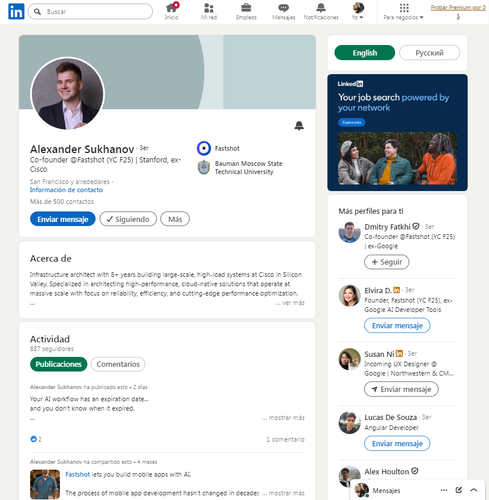Expand Para negocios grid menu
Screen dimensions: 489x500
(x=403, y=11)
